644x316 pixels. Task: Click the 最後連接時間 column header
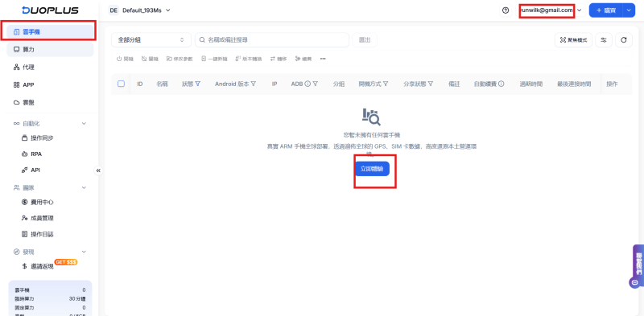[574, 84]
